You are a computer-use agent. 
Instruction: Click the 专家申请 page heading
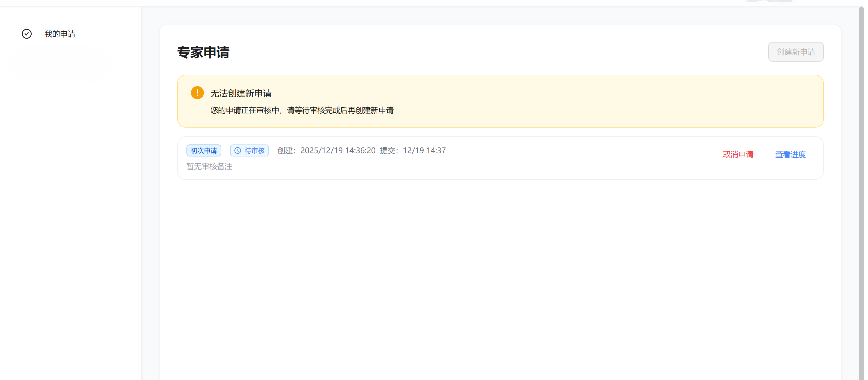pos(203,53)
